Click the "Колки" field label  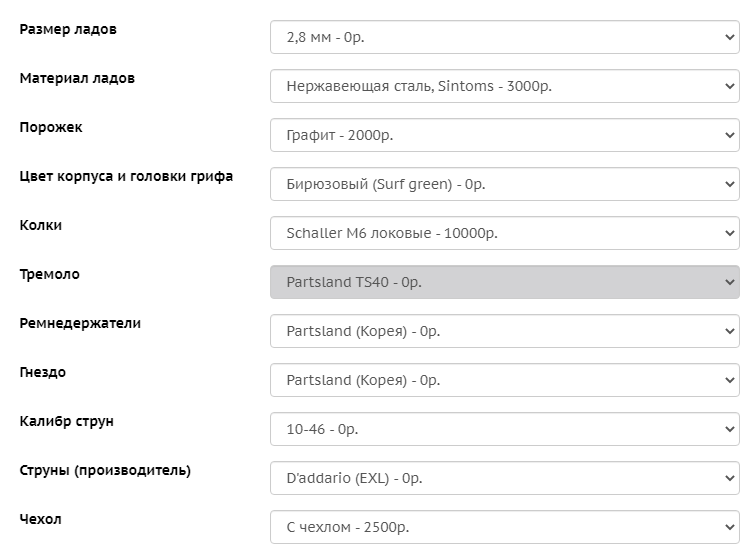tap(41, 225)
